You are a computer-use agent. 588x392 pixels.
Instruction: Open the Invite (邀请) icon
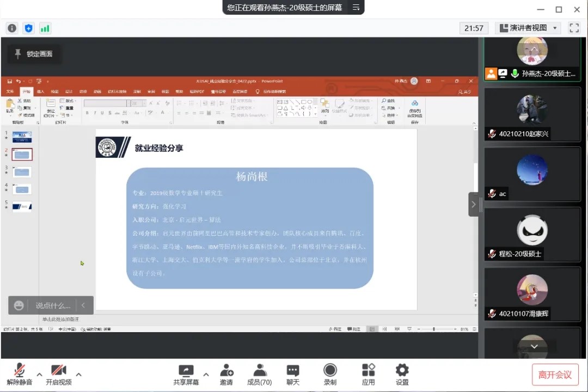coord(226,373)
